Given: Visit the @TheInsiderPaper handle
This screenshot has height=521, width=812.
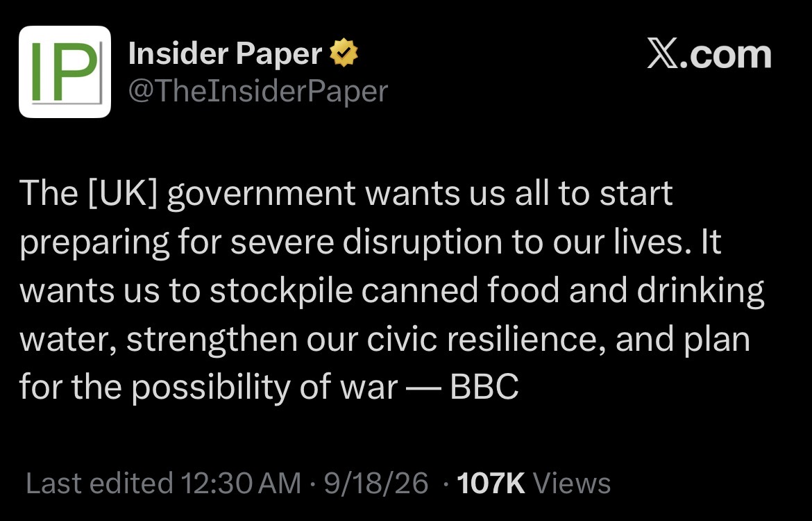Looking at the screenshot, I should pyautogui.click(x=258, y=91).
